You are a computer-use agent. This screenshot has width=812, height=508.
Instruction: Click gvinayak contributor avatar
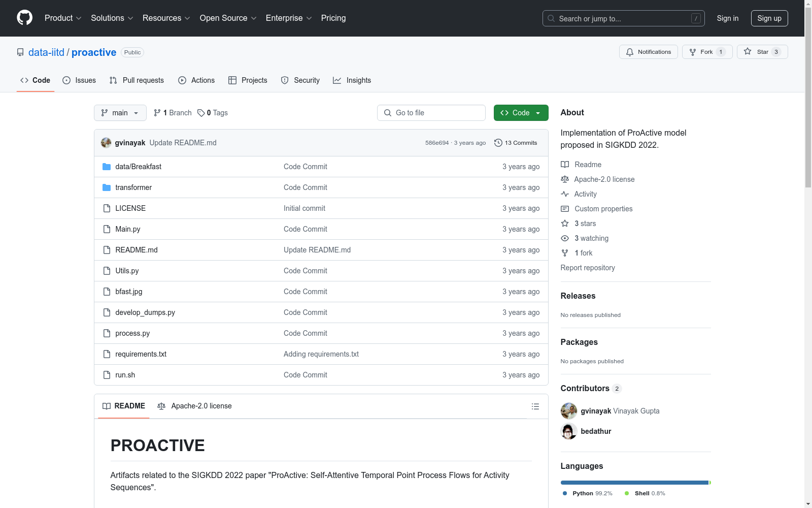coord(569,411)
